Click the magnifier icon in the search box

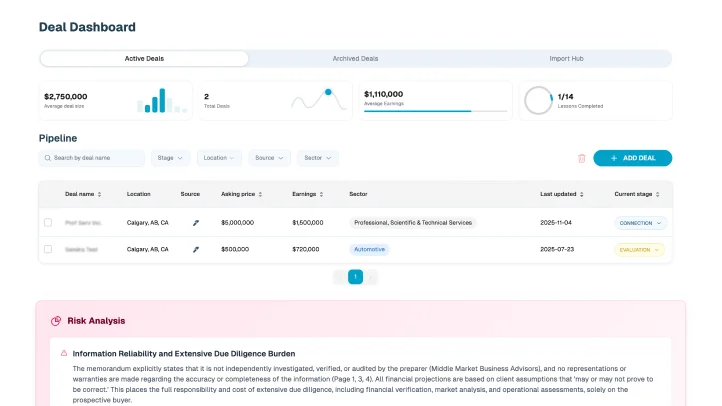47,158
